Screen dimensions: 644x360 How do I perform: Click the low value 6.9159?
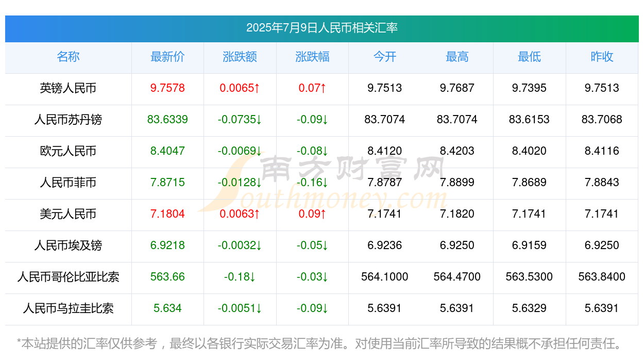point(530,246)
